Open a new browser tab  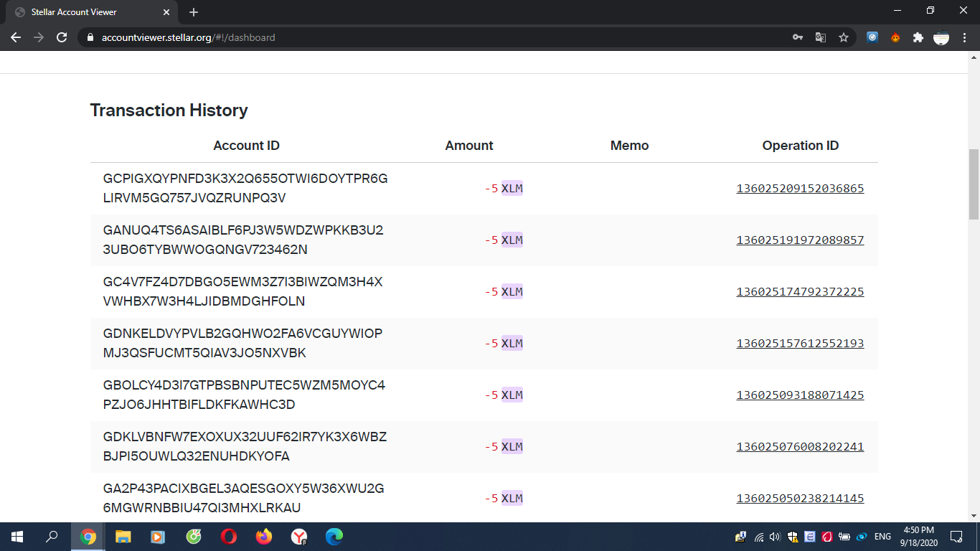(x=194, y=12)
